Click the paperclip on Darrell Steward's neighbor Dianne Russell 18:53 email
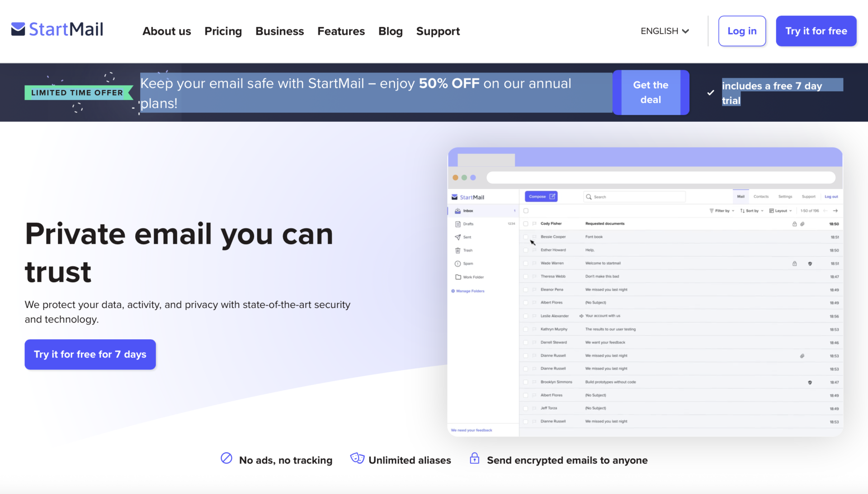Image resolution: width=868 pixels, height=494 pixels. 802,356
